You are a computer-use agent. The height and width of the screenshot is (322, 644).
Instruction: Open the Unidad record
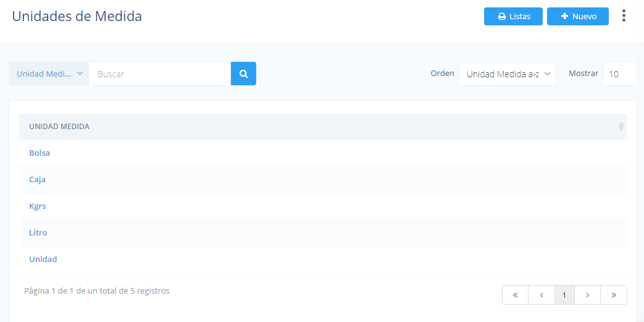point(43,260)
